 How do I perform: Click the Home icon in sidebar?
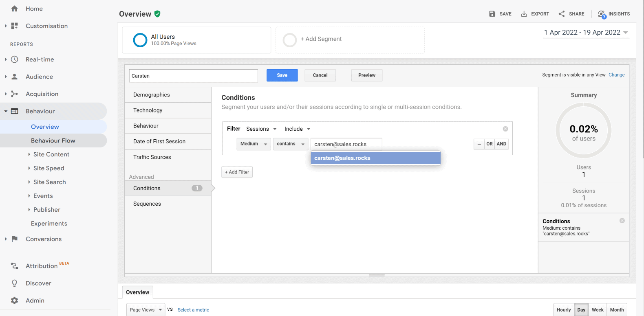pyautogui.click(x=15, y=9)
